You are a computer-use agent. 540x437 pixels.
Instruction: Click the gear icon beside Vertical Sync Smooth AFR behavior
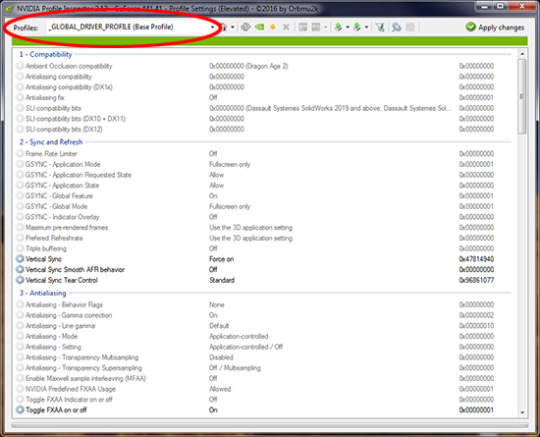point(20,269)
